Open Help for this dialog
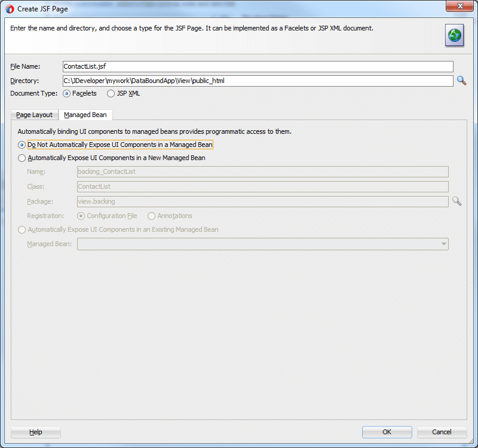Viewport: 478px width, 448px height. coord(36,432)
